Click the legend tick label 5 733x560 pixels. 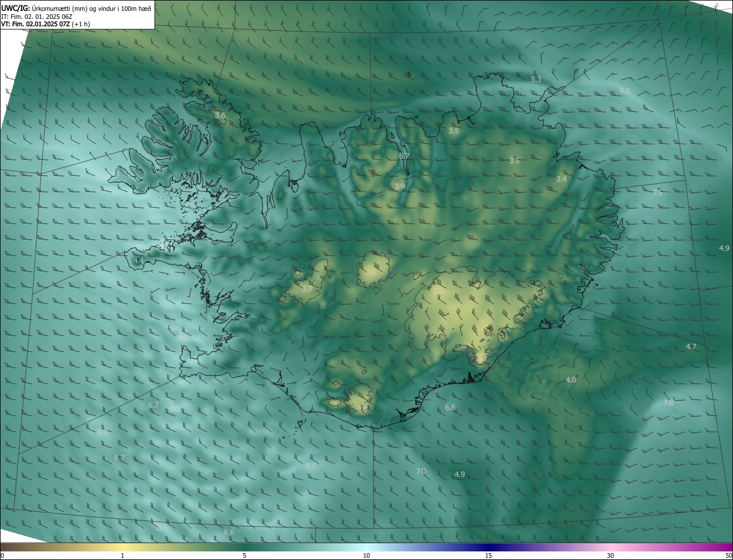coord(245,556)
